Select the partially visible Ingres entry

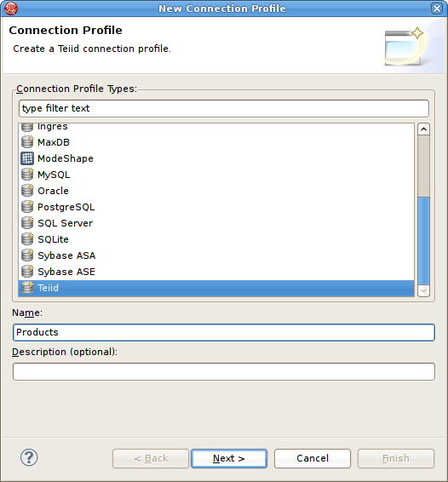coord(216,129)
